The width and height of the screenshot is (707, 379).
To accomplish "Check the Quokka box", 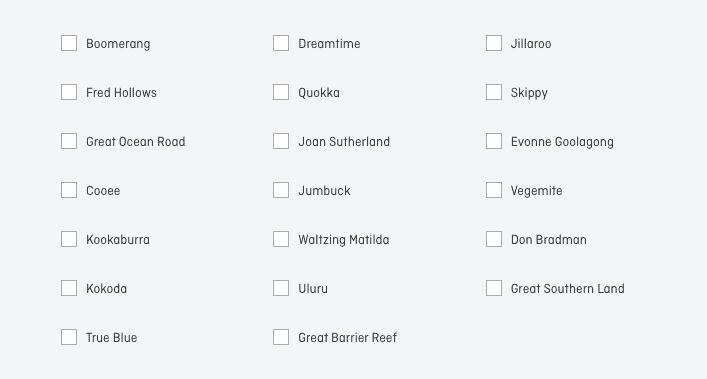I will pyautogui.click(x=281, y=92).
